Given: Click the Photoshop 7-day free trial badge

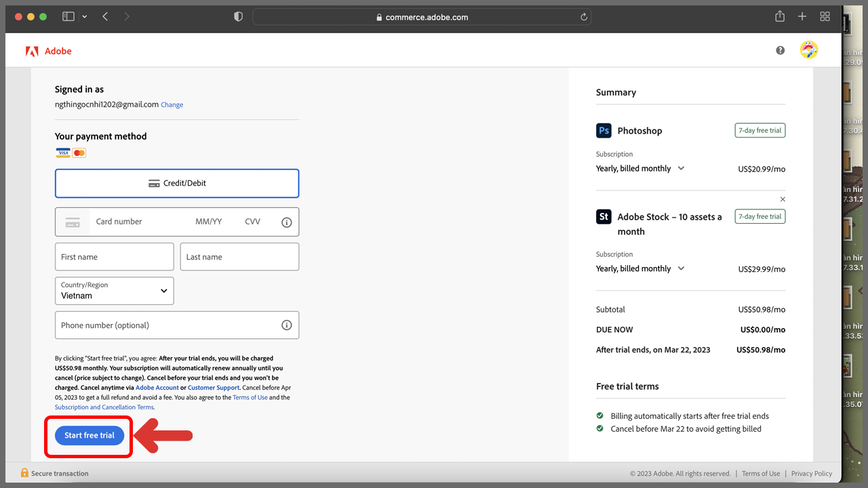Looking at the screenshot, I should [760, 130].
